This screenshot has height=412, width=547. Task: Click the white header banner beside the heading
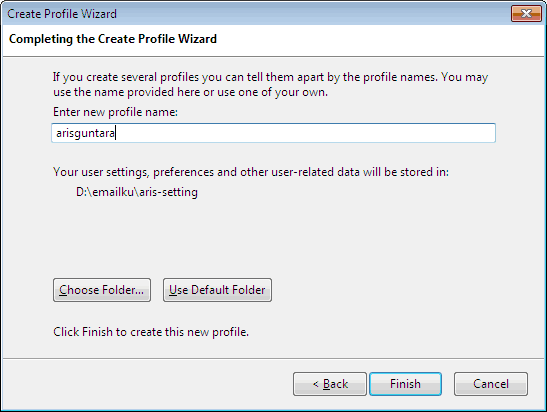click(380, 40)
